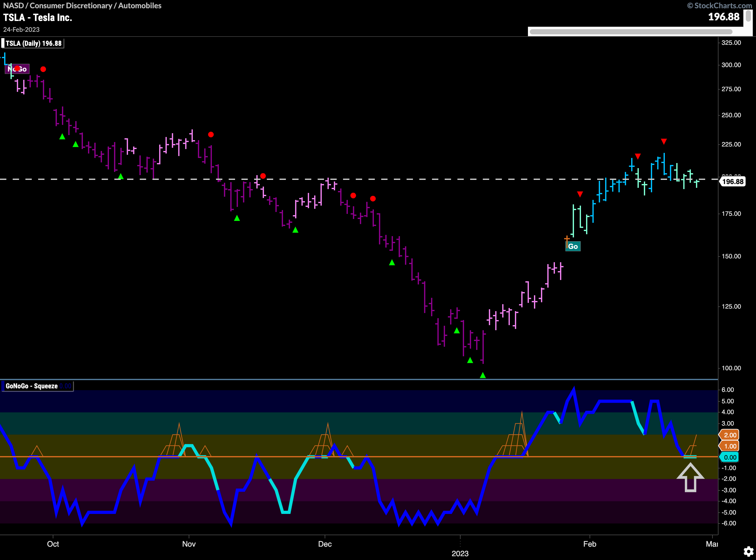
Task: Click the large 196.88 price in header
Action: tap(724, 17)
